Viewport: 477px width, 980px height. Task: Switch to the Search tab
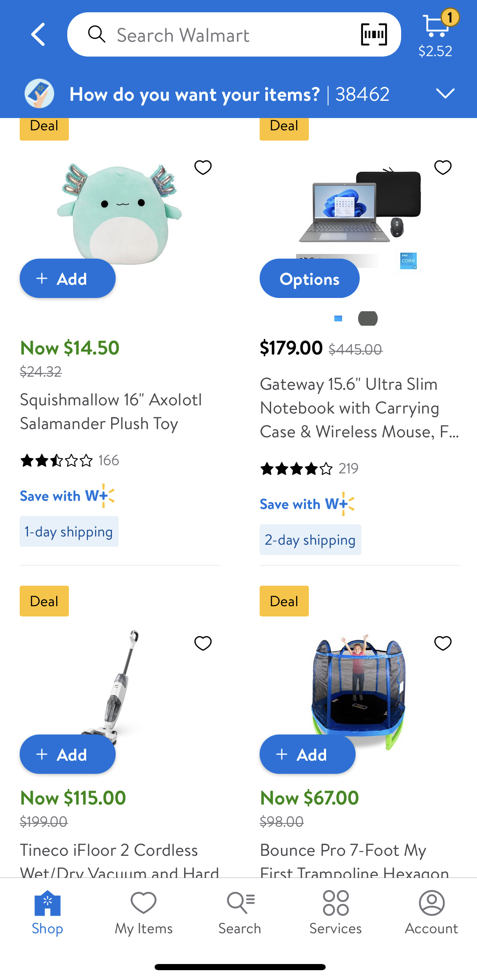[x=240, y=912]
